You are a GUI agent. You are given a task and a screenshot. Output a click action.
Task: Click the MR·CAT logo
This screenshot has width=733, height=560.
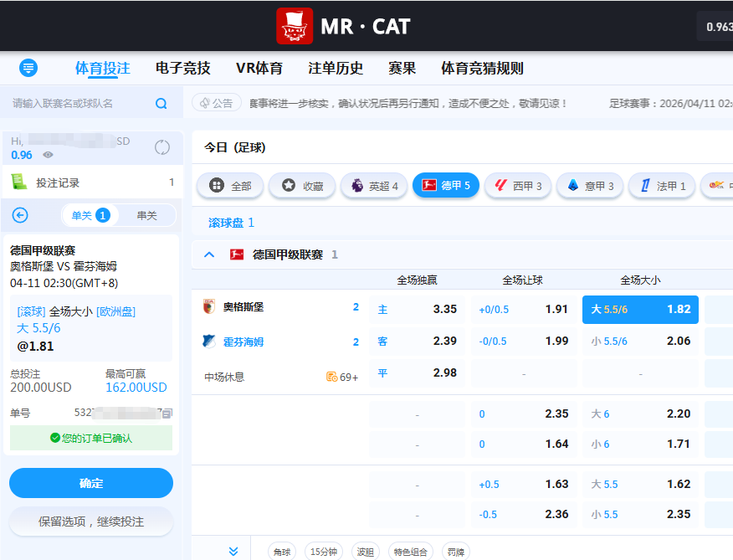tap(344, 26)
